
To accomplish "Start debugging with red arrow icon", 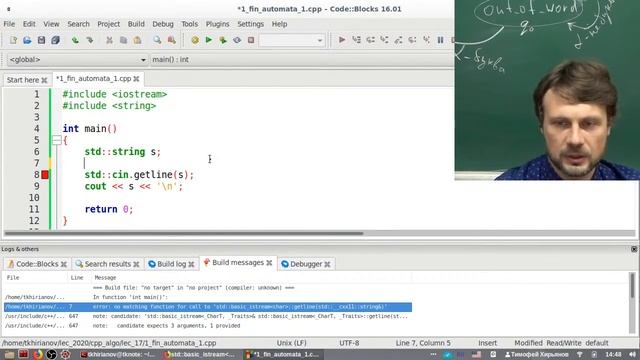I will click(342, 40).
